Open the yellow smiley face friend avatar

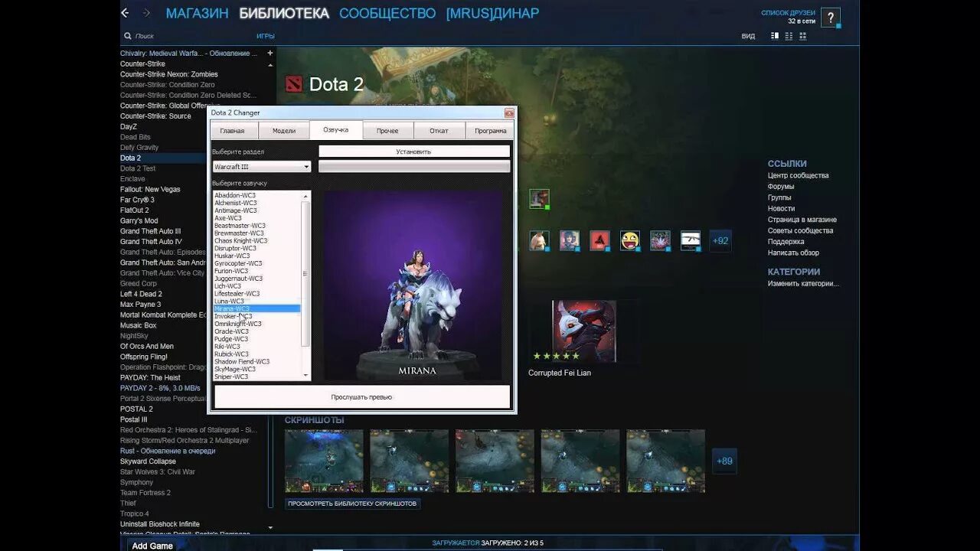click(630, 240)
